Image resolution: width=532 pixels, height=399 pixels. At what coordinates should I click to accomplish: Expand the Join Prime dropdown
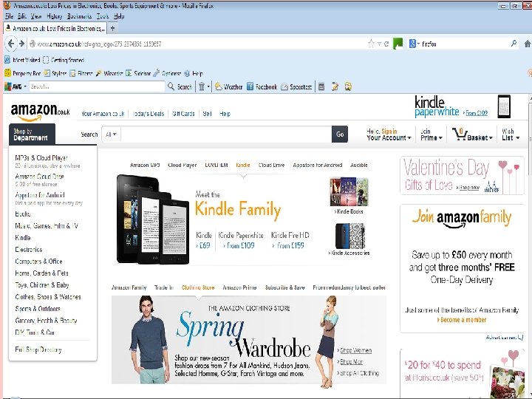(432, 134)
